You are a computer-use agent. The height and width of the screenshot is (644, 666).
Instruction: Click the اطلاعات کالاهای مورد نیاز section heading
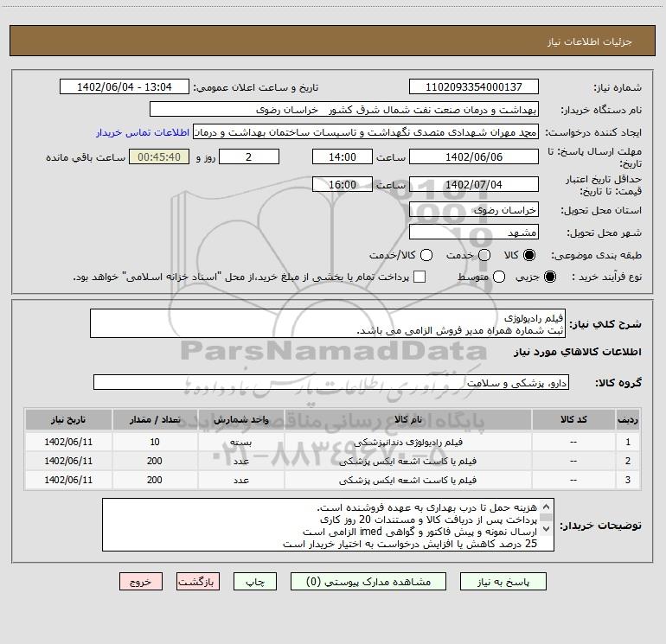[x=577, y=352]
